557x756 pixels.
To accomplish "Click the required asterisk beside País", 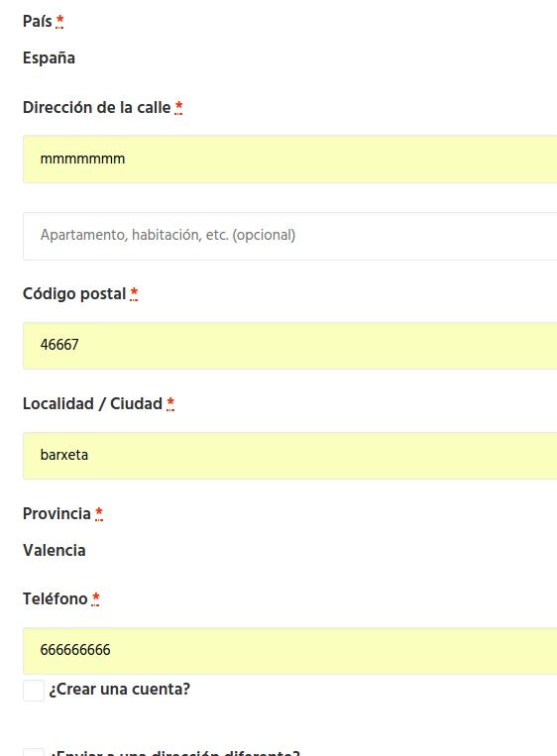I will coord(59,21).
